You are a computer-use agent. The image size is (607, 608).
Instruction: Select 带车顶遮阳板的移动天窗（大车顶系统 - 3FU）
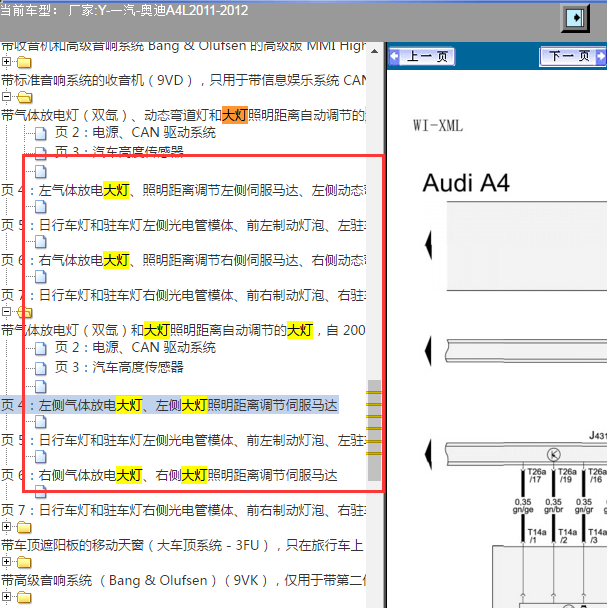(182, 545)
